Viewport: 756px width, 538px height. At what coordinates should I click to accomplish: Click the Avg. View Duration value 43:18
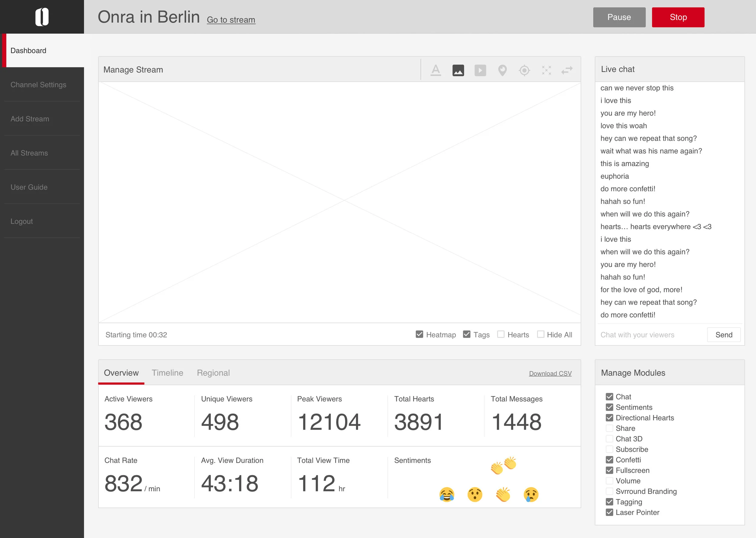click(x=230, y=483)
